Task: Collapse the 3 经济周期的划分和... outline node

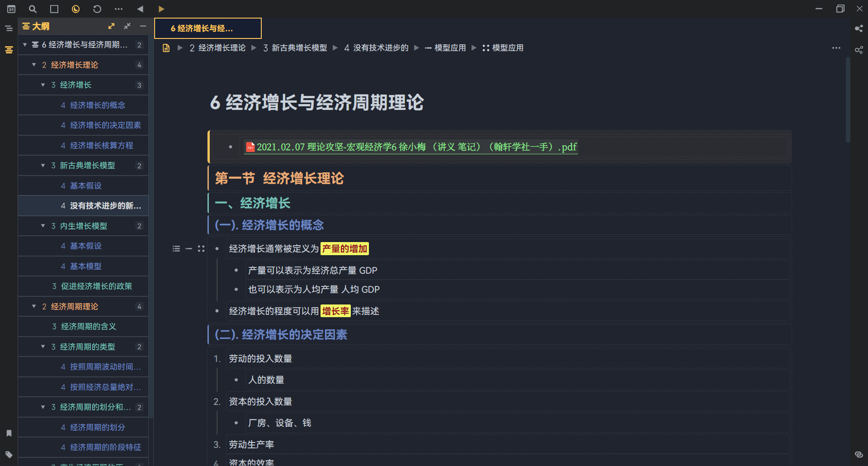Action: [43, 407]
